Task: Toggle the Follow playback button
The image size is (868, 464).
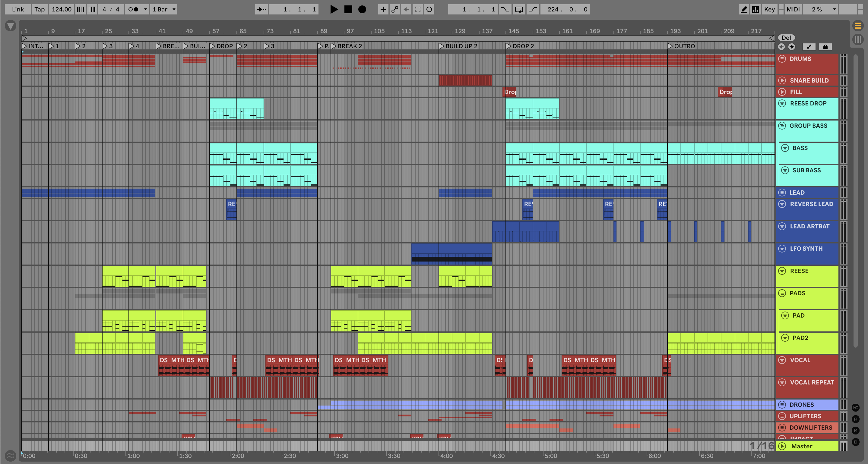Action: [x=261, y=9]
